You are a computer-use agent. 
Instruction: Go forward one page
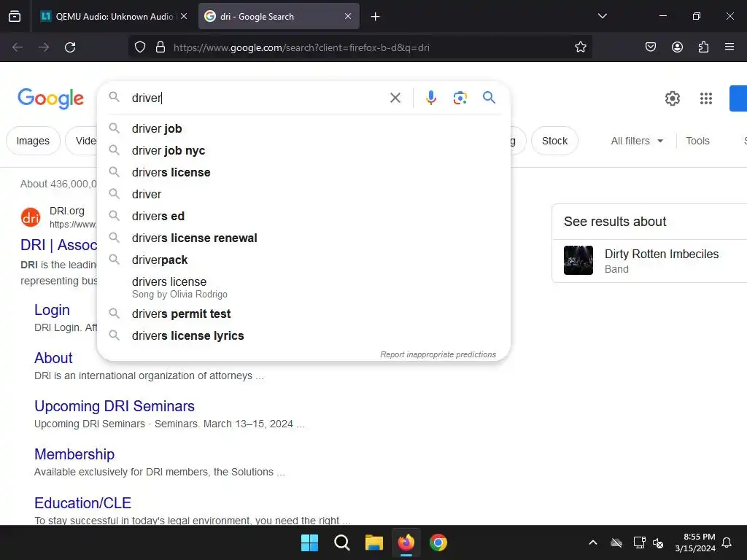(44, 47)
